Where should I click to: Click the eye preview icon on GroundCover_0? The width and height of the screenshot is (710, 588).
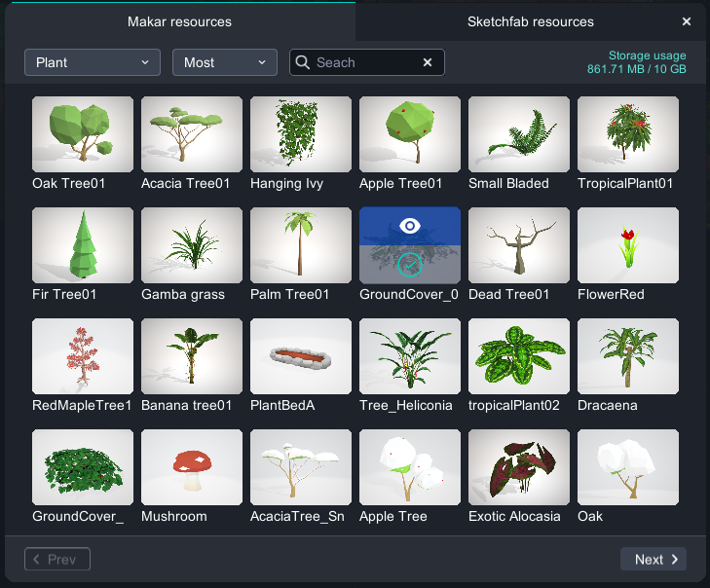pyautogui.click(x=410, y=226)
